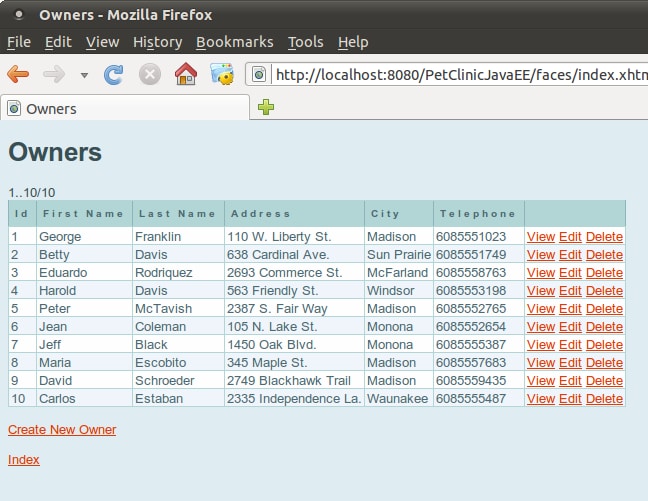View owner George Franklin
Screen dimensions: 648x501
tap(541, 237)
